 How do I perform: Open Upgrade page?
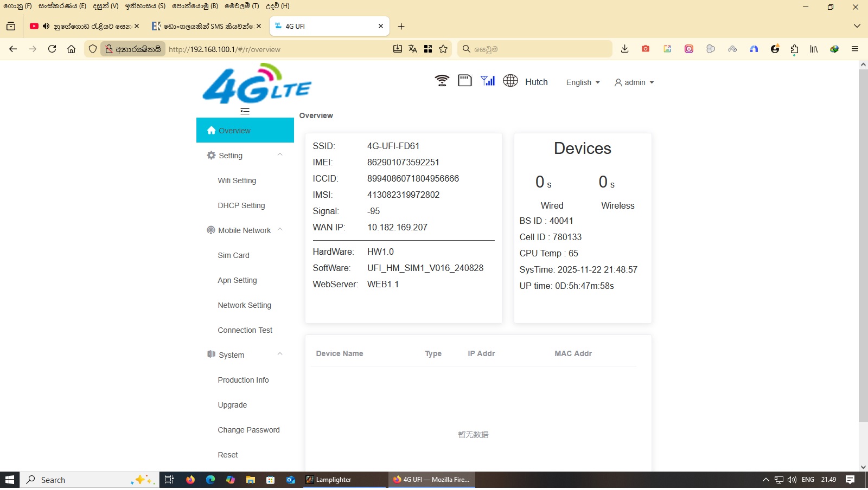232,405
